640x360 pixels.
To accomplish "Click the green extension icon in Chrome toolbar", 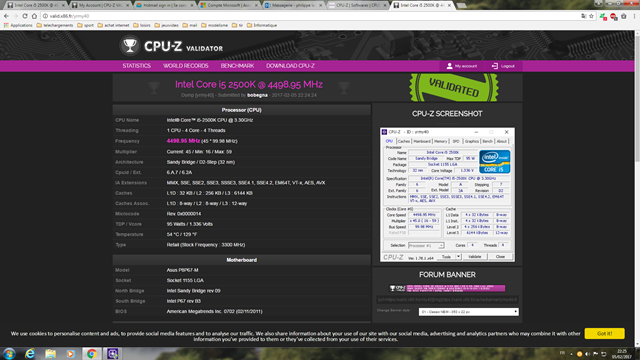I will point(603,16).
